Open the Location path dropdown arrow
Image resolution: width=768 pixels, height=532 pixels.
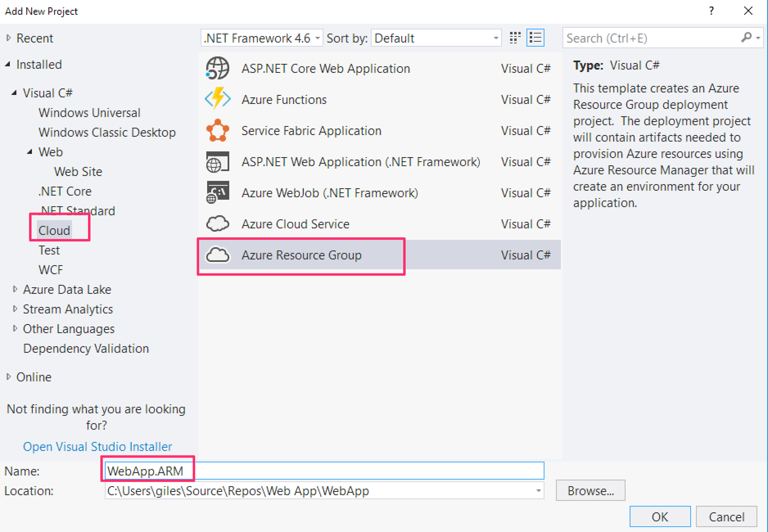(538, 491)
